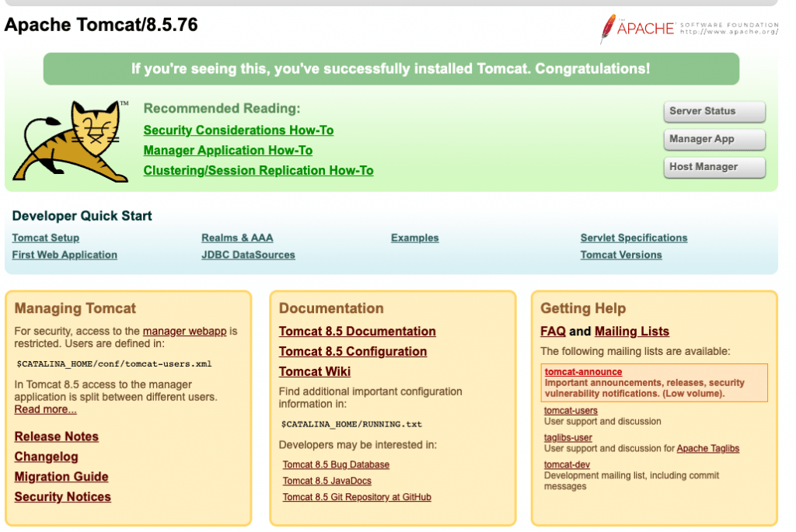Viewport: 796px width, 532px height.
Task: Click the Managing Tomcat heading
Action: pos(75,308)
